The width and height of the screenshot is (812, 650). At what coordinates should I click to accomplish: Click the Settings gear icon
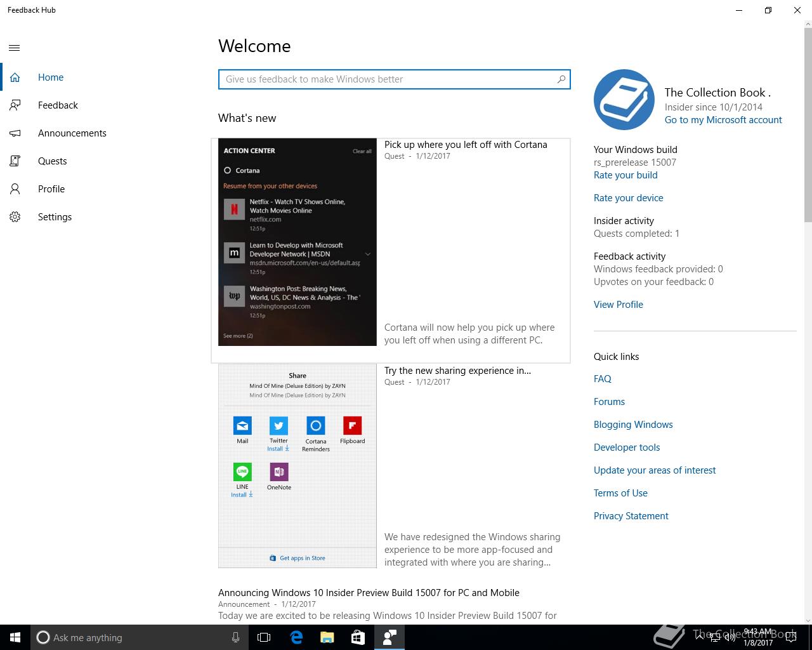click(15, 217)
